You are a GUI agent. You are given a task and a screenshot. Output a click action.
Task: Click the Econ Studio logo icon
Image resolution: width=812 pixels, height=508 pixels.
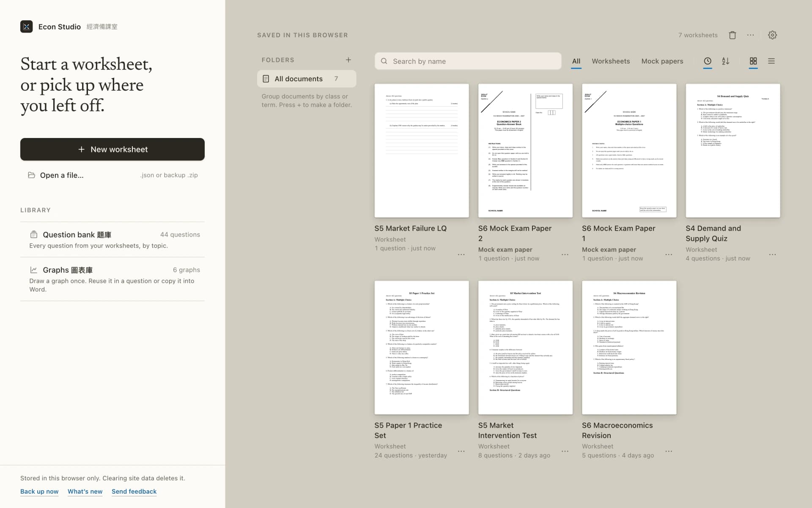tap(26, 27)
